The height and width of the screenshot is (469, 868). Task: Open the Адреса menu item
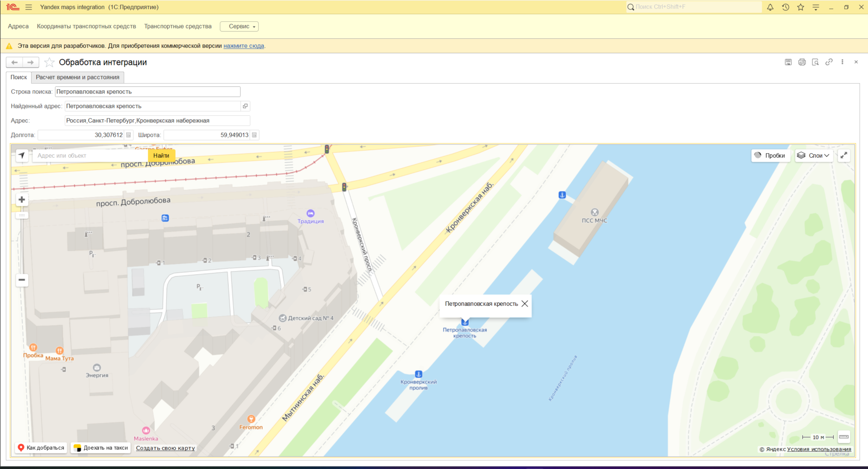(18, 26)
